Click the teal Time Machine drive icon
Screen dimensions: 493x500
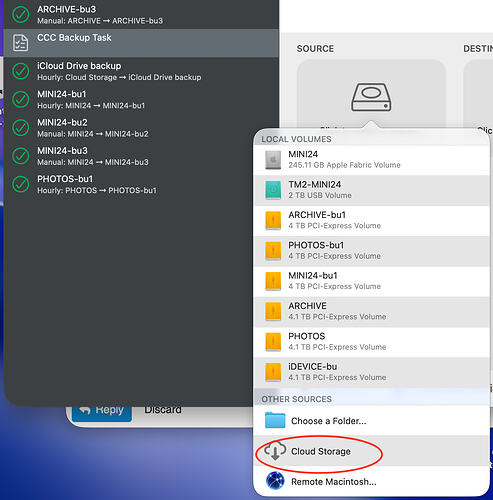pos(273,190)
